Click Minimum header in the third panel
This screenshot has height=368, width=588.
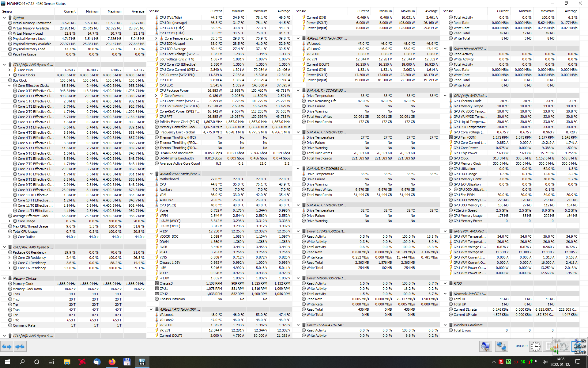coord(383,11)
